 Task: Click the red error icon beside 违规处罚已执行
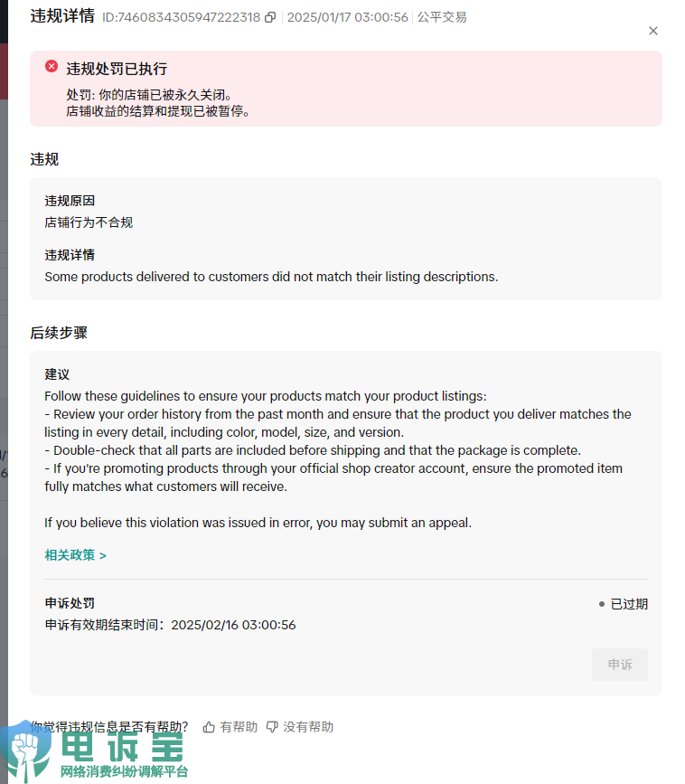tap(52, 66)
